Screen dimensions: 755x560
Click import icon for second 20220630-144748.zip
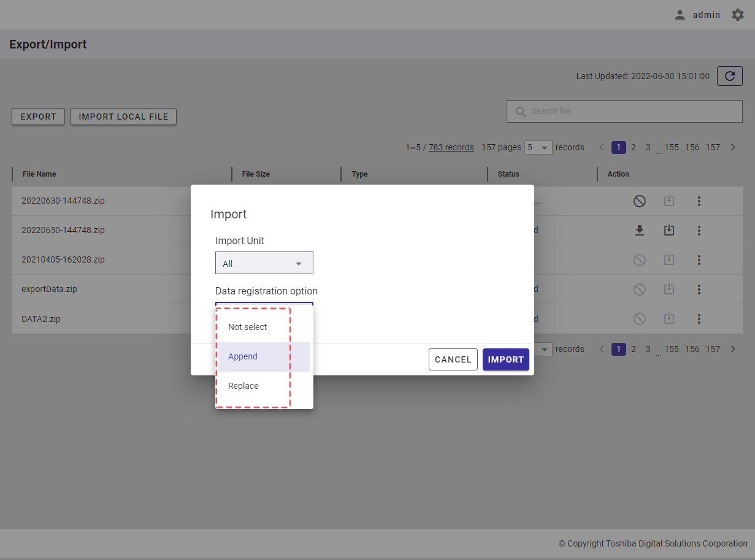[669, 231]
